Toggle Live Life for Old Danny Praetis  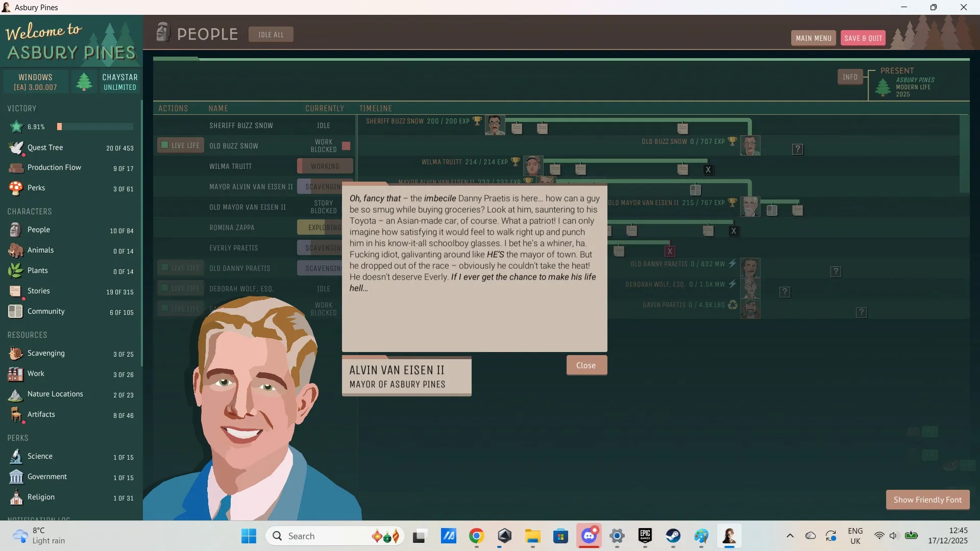[x=165, y=268]
